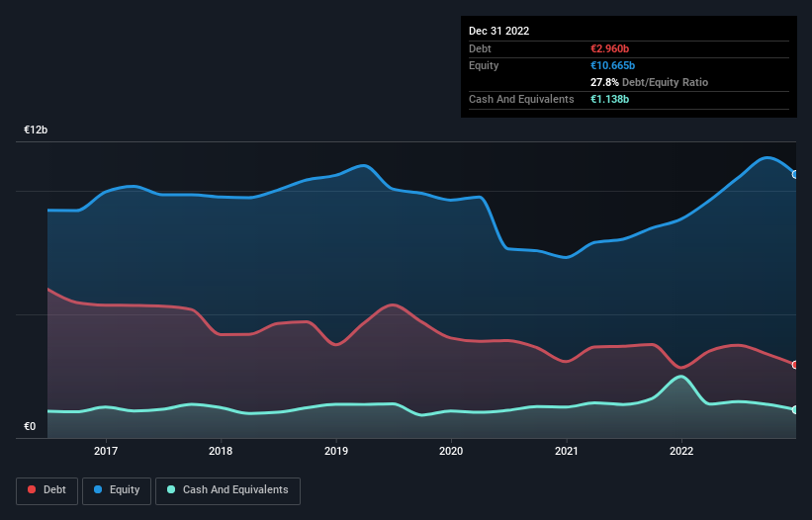Click the 2018 x-axis label

[x=221, y=451]
